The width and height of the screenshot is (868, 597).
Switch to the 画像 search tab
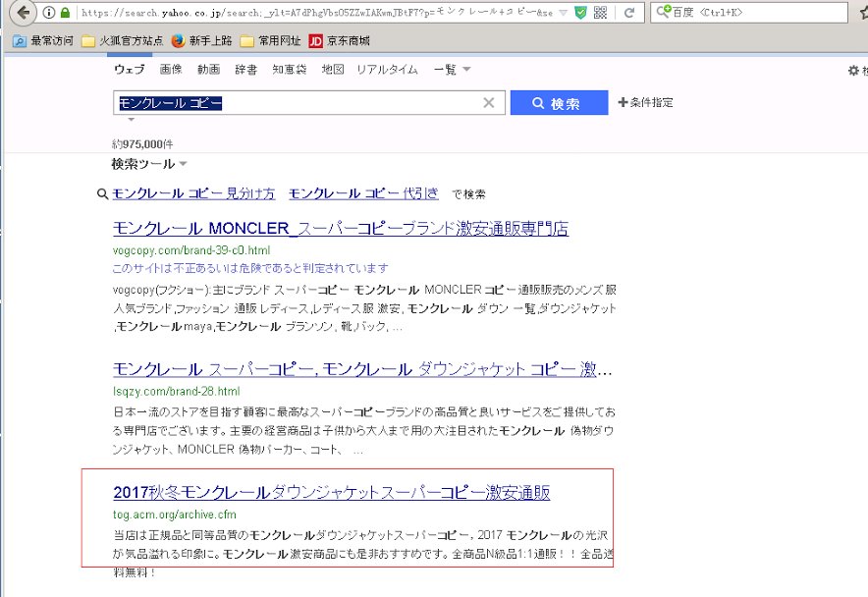tap(171, 70)
